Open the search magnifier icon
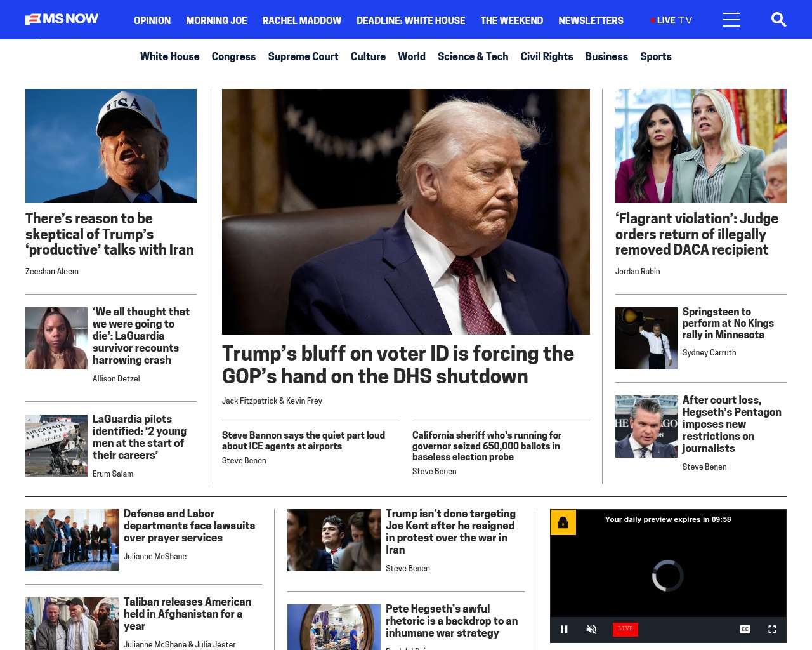The width and height of the screenshot is (812, 650). tap(778, 20)
